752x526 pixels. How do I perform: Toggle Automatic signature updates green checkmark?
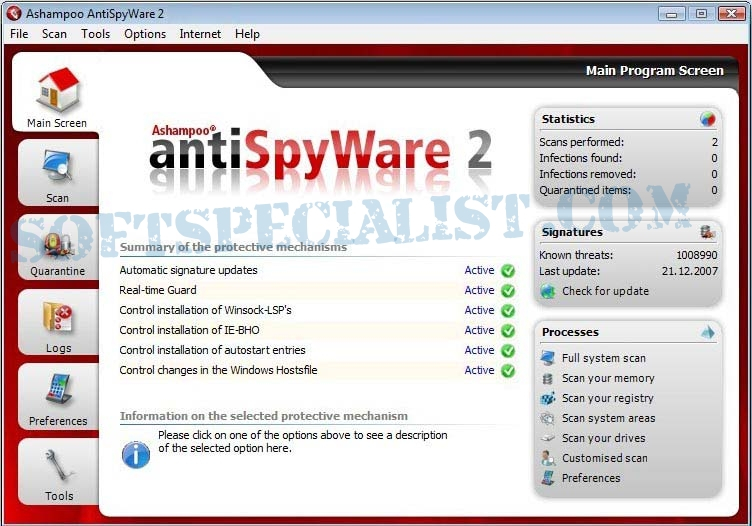(x=508, y=271)
